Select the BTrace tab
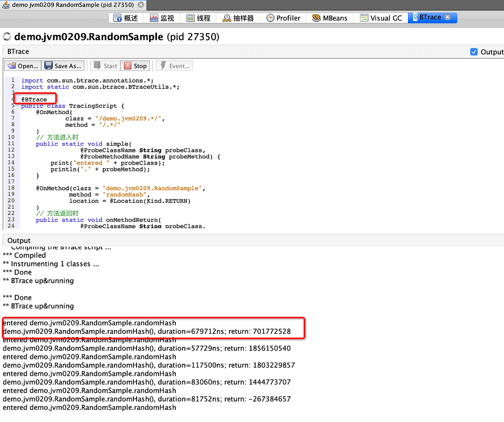The width and height of the screenshot is (504, 422). tap(429, 17)
